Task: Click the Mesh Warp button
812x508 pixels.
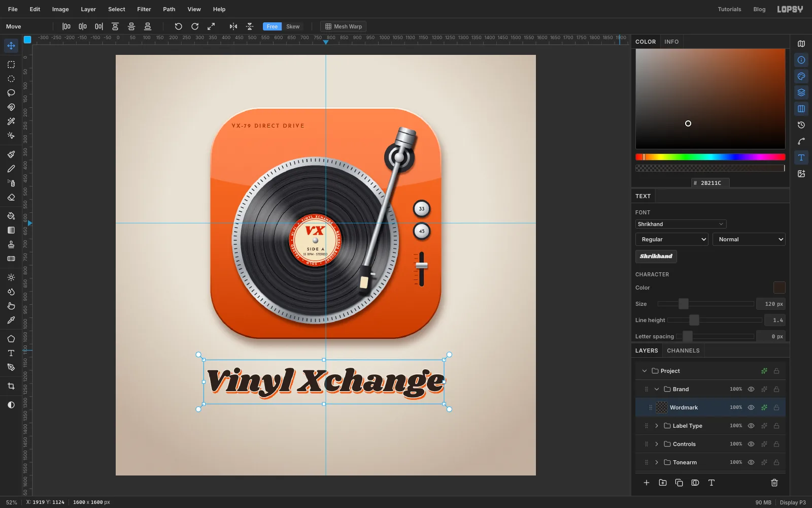Action: pos(344,26)
